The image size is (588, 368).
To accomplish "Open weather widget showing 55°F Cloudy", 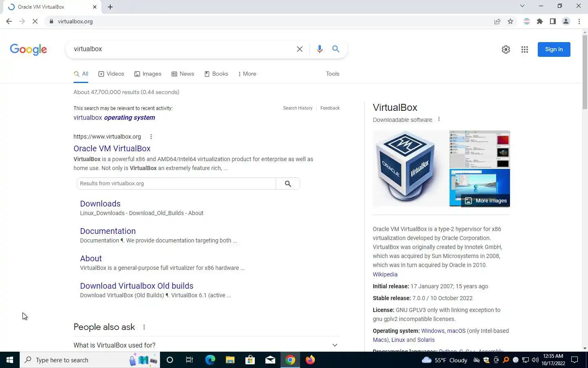I will click(x=444, y=360).
